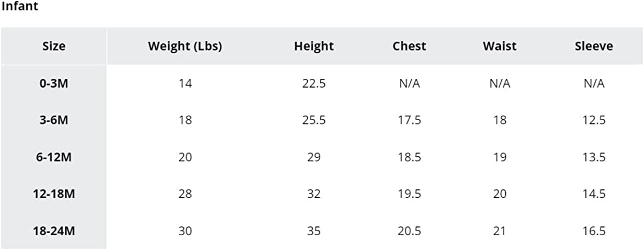Click the 6-12M size row label
Image resolution: width=644 pixels, height=250 pixels.
[54, 158]
